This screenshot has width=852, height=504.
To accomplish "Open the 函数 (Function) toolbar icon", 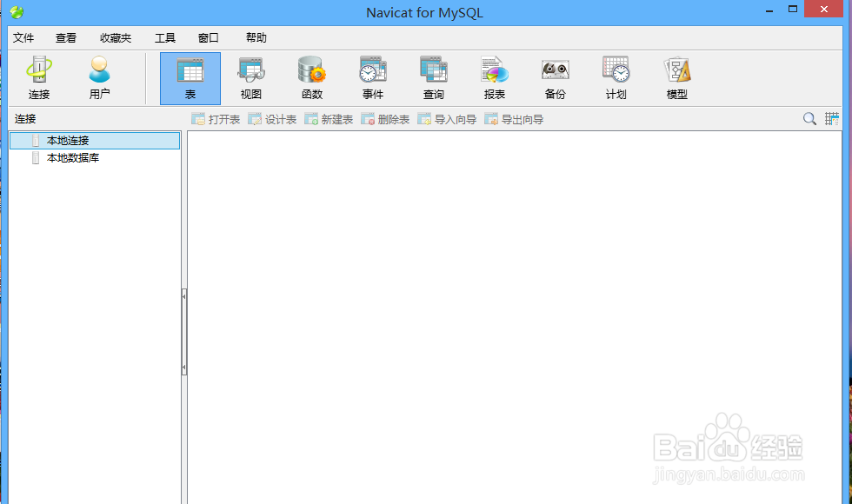I will coord(312,78).
